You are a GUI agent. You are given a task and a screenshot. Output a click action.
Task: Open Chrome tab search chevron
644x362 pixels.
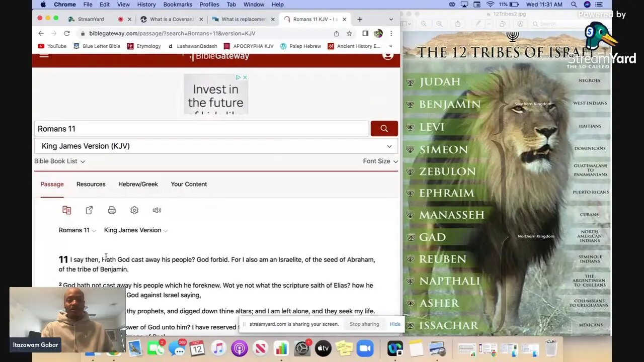pos(391,19)
